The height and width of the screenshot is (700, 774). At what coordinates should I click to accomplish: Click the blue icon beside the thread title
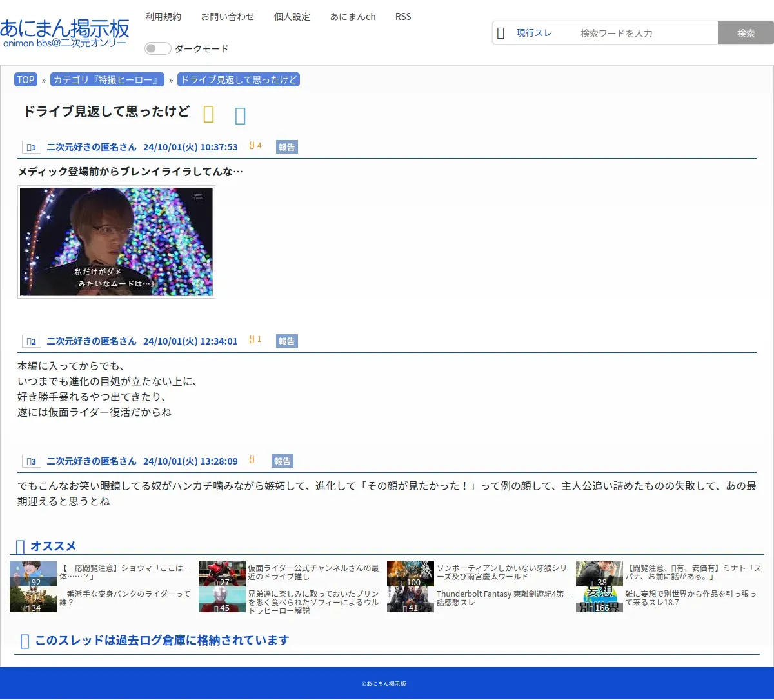coord(241,115)
